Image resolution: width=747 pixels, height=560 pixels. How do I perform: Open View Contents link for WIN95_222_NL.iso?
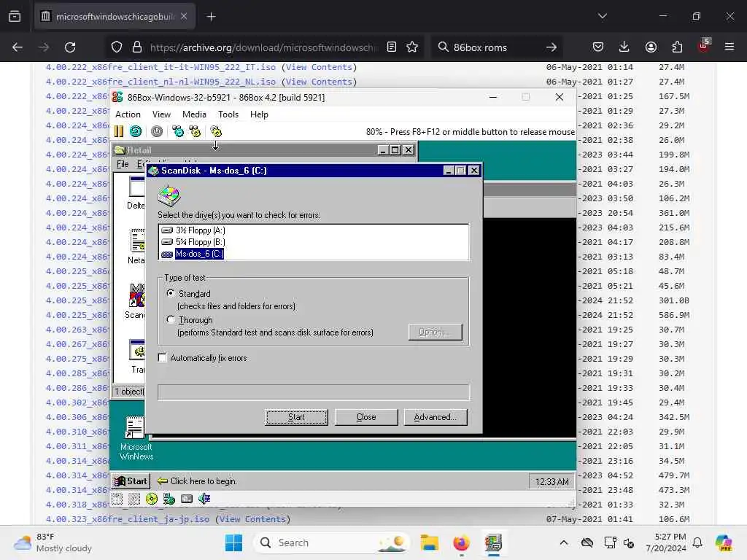[x=319, y=82]
